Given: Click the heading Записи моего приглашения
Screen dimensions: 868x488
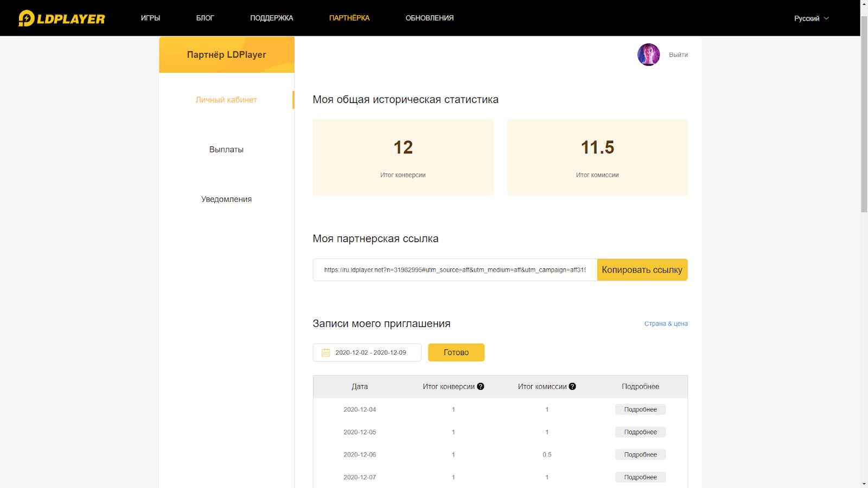Looking at the screenshot, I should tap(381, 324).
